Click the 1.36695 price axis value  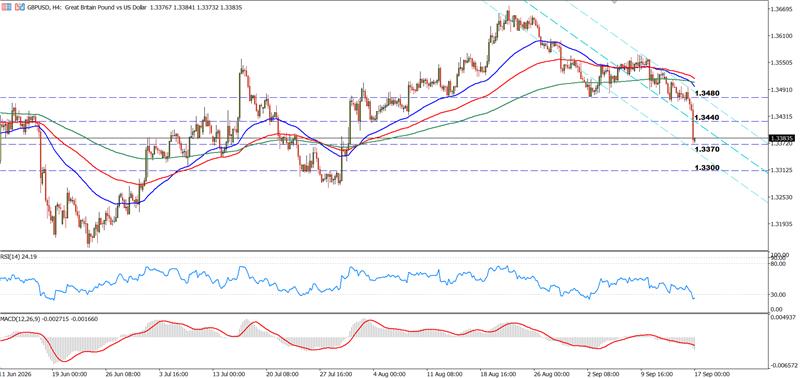click(x=782, y=9)
